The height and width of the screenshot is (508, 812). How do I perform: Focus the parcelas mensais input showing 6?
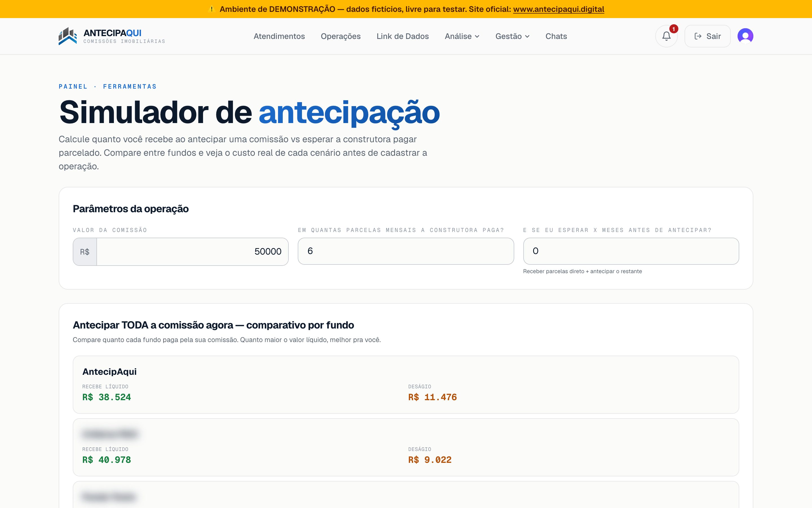tap(406, 251)
